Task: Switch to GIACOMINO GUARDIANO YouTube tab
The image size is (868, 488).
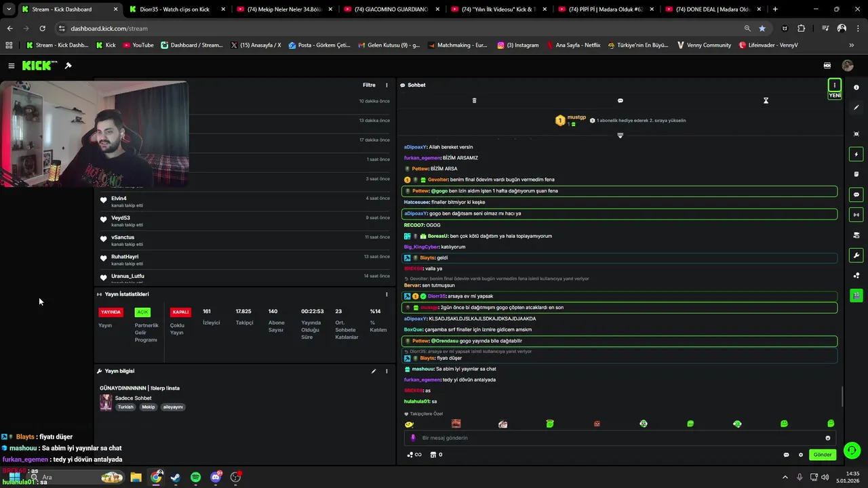Action: pos(391,9)
